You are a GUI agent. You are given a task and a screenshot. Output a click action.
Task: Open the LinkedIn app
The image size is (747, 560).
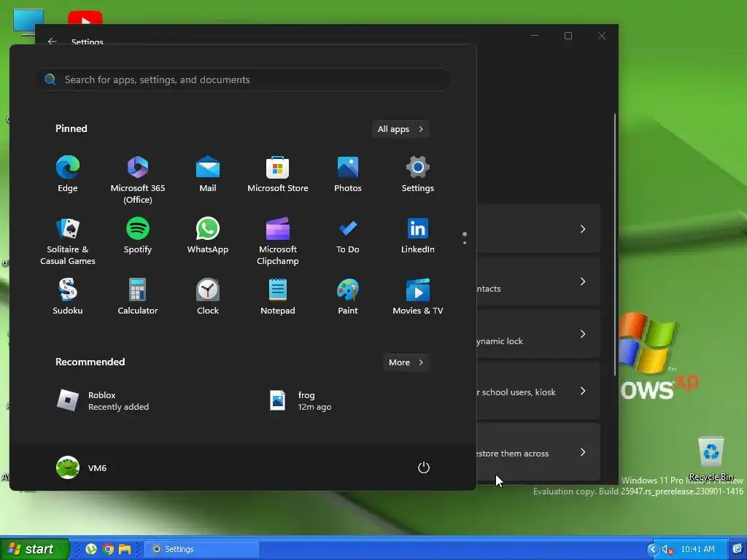pos(418,236)
